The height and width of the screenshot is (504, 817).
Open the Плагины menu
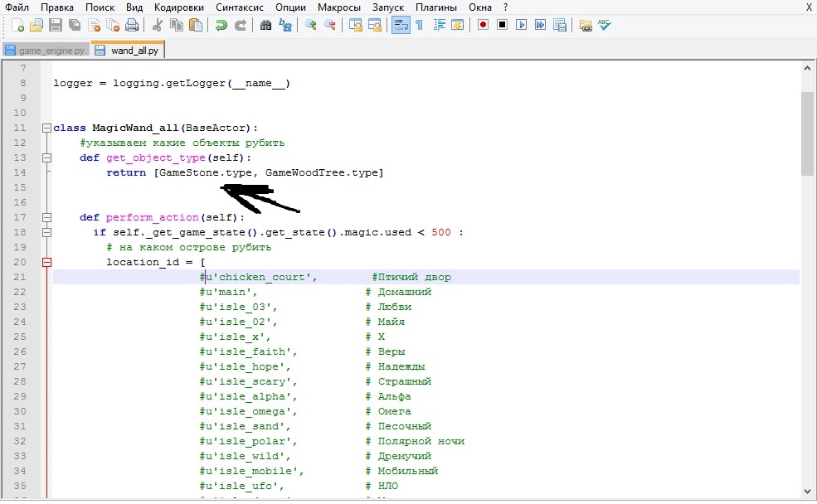436,7
